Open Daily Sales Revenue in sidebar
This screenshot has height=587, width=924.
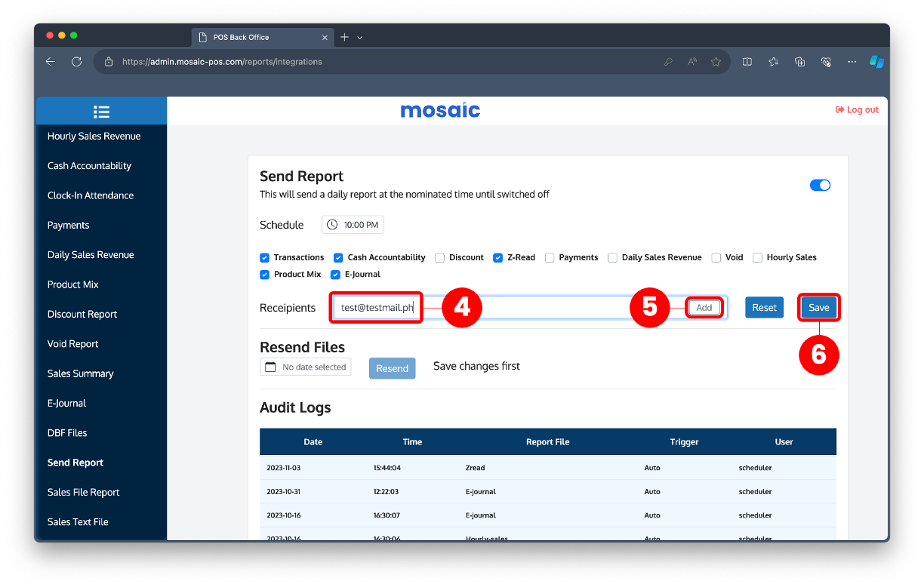[x=91, y=255]
